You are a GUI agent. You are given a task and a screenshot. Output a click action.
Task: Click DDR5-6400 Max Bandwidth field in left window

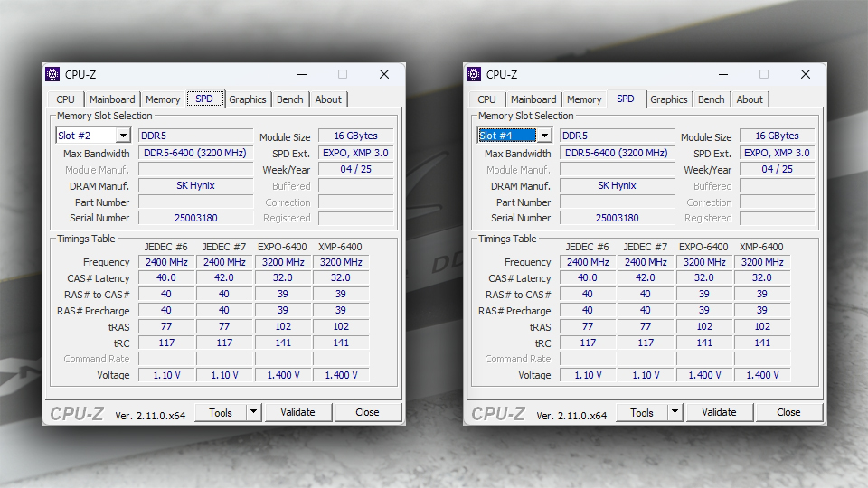[x=195, y=153]
